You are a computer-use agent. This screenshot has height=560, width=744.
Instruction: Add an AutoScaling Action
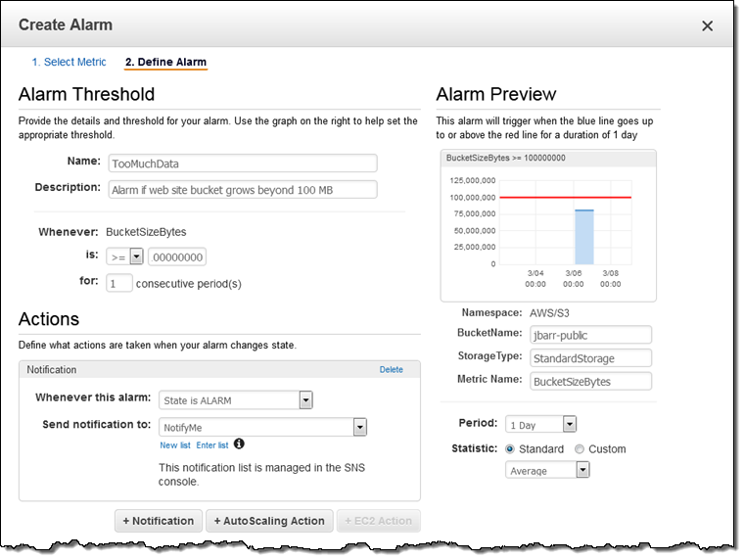pos(269,521)
